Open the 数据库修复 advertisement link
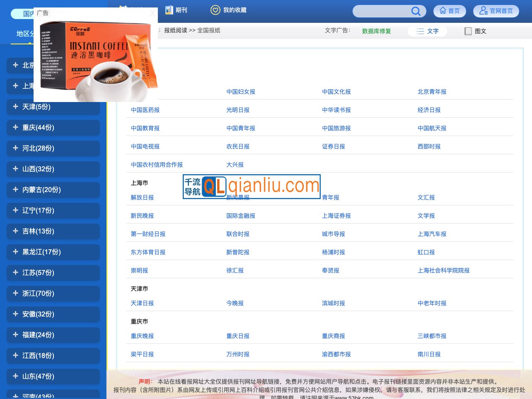 [375, 31]
